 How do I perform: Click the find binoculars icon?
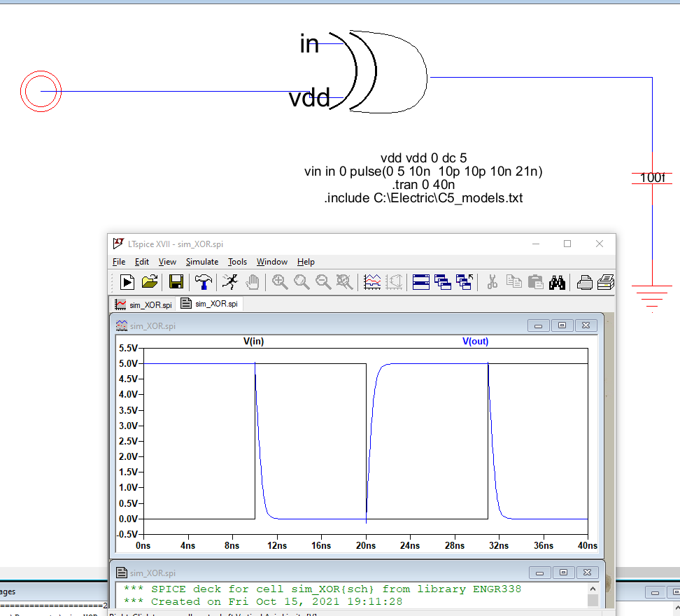(557, 282)
